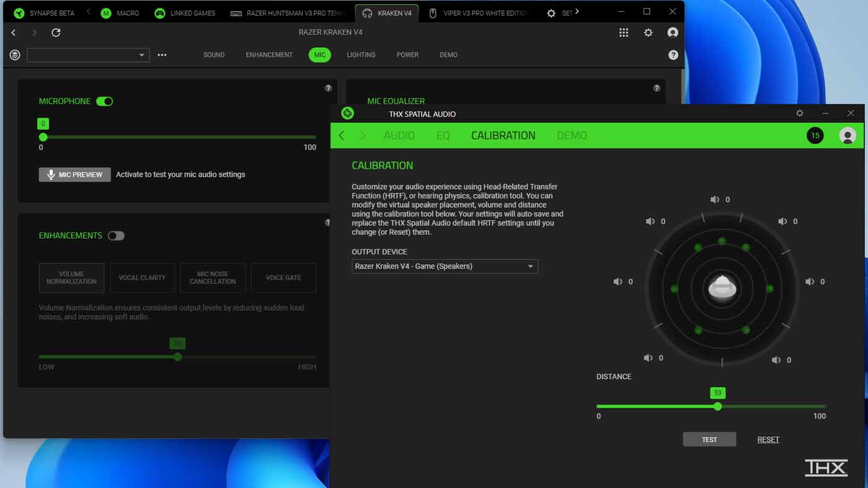The image size is (868, 488).
Task: Click the top center speaker volume icon
Action: (715, 200)
